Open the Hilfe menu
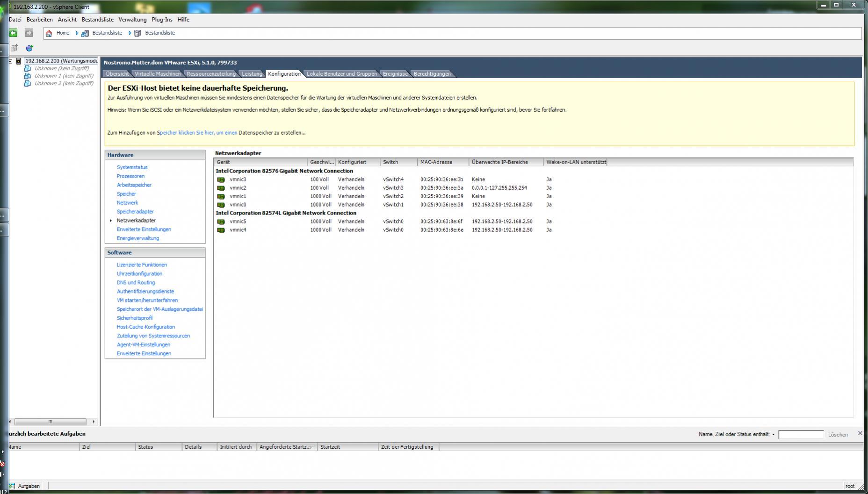Viewport: 868px width, 494px height. [x=183, y=20]
